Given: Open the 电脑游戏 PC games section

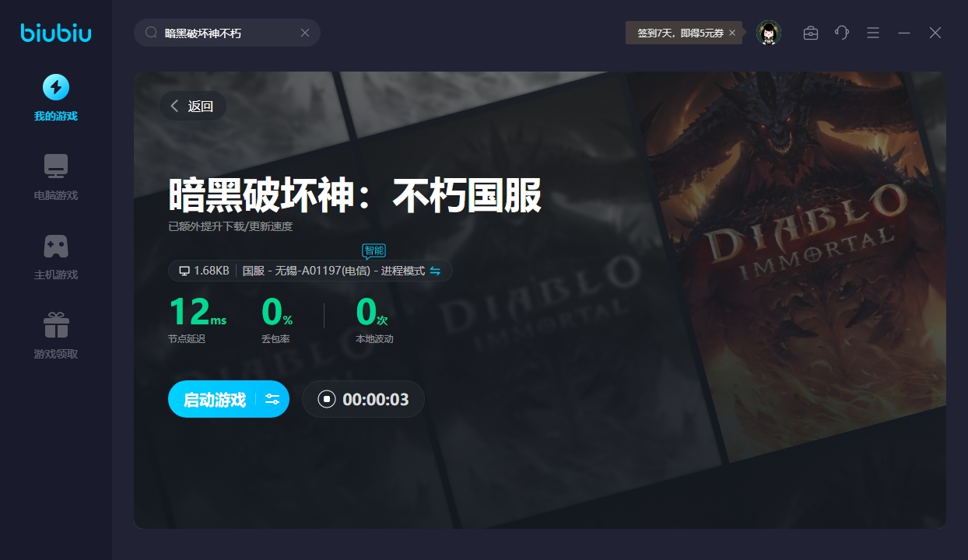Looking at the screenshot, I should 56,177.
